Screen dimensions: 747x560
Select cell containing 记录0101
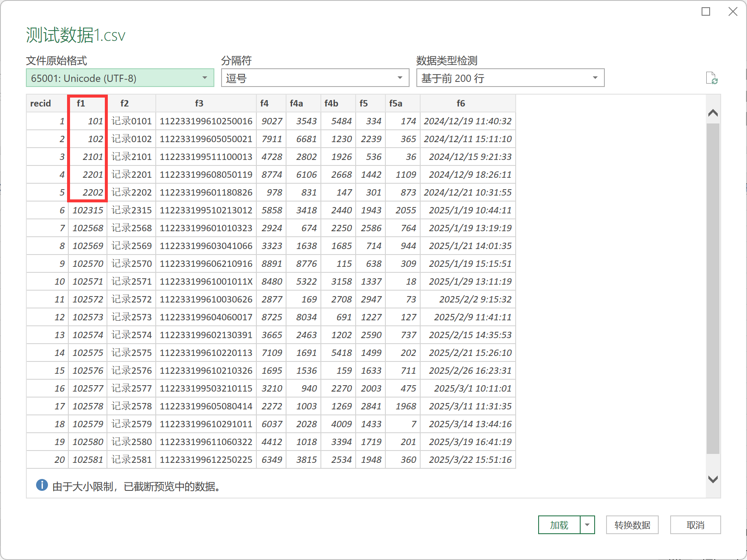(x=132, y=121)
